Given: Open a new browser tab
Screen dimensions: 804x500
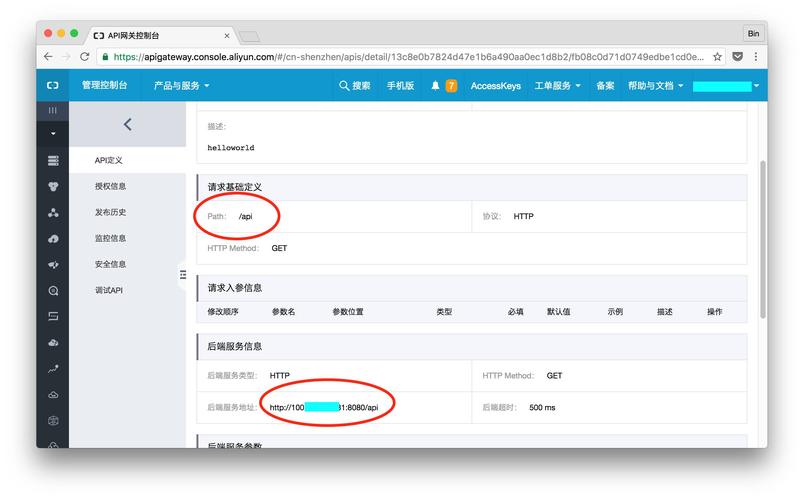Looking at the screenshot, I should (x=250, y=36).
